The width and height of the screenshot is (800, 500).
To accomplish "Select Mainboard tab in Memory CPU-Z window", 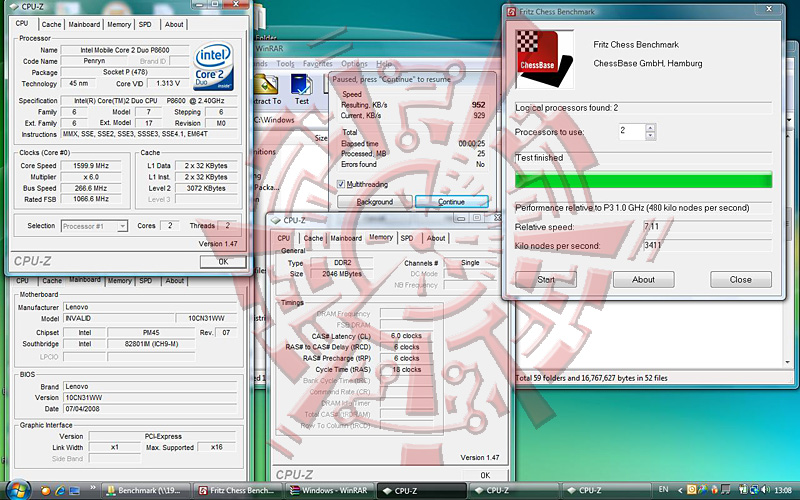I will [x=346, y=238].
